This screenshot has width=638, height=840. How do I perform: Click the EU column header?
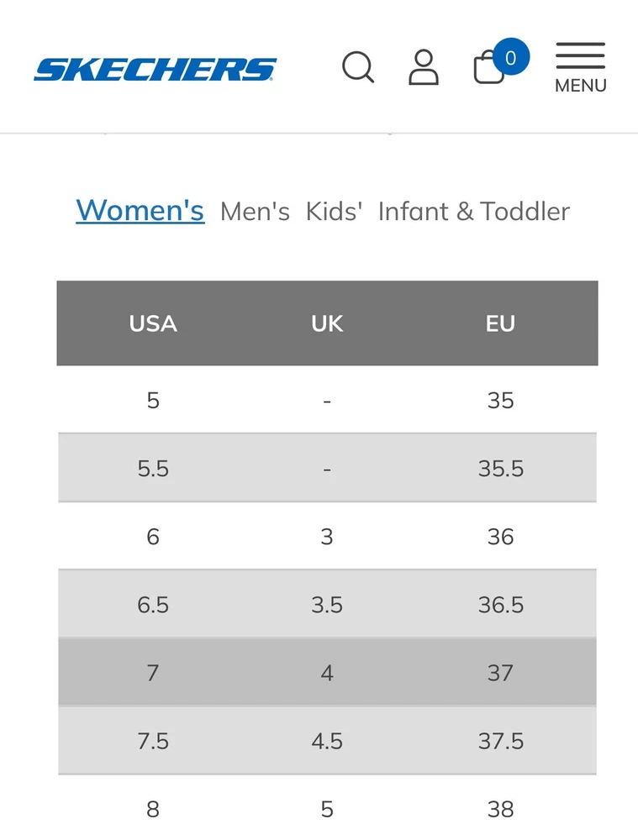(500, 324)
